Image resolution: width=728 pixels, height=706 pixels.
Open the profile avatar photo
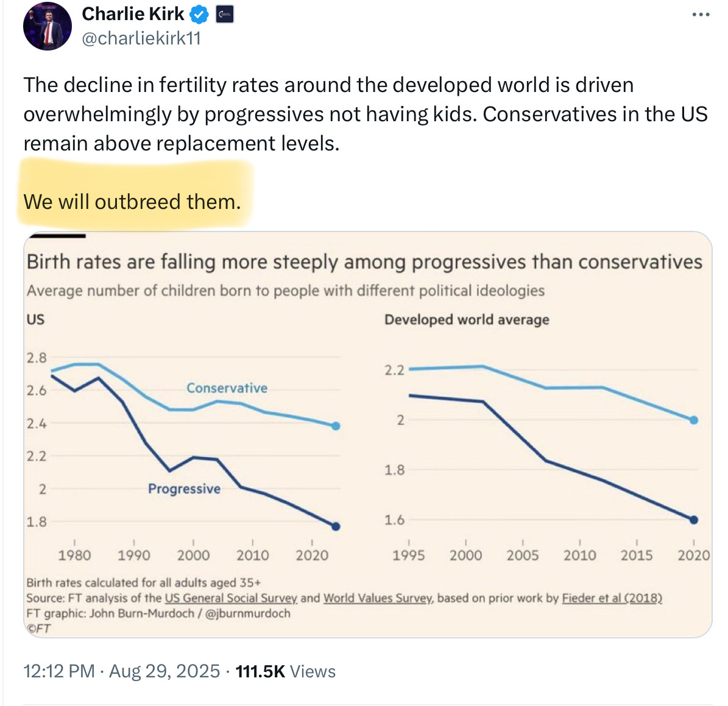click(x=48, y=26)
